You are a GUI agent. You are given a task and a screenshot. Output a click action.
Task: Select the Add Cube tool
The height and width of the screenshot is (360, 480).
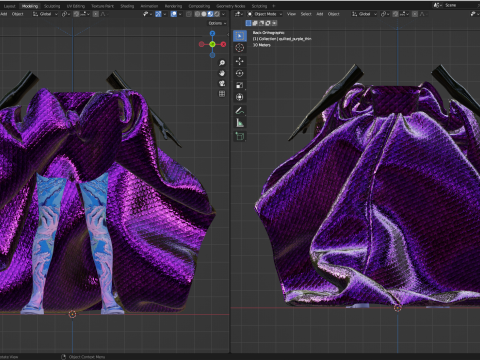point(240,136)
